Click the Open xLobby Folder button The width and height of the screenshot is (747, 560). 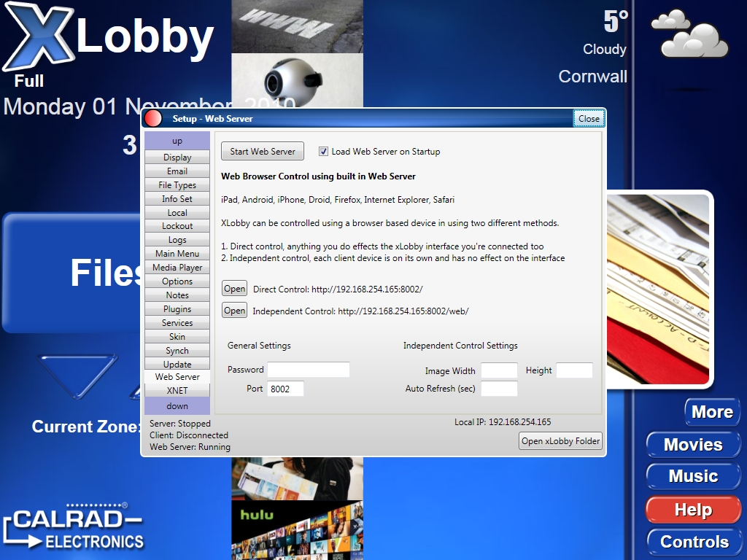tap(560, 441)
